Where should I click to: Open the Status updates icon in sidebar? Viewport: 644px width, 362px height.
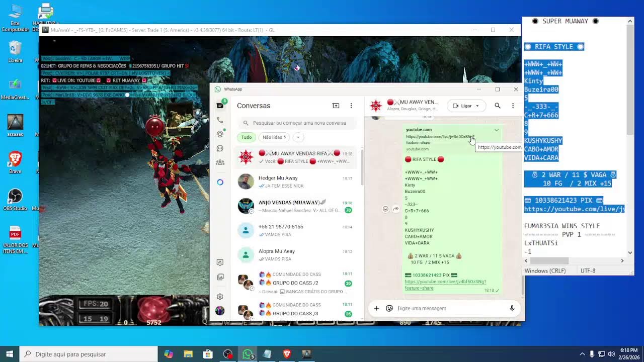(x=220, y=134)
